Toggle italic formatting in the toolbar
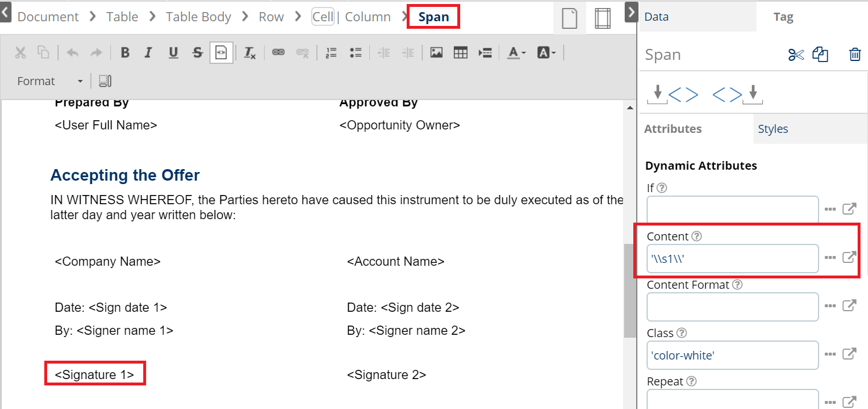 [x=148, y=52]
